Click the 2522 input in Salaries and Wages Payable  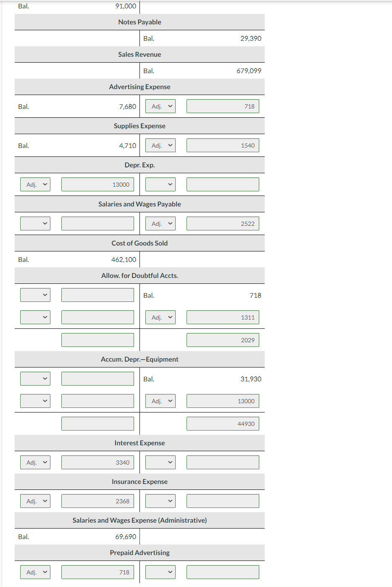click(223, 223)
